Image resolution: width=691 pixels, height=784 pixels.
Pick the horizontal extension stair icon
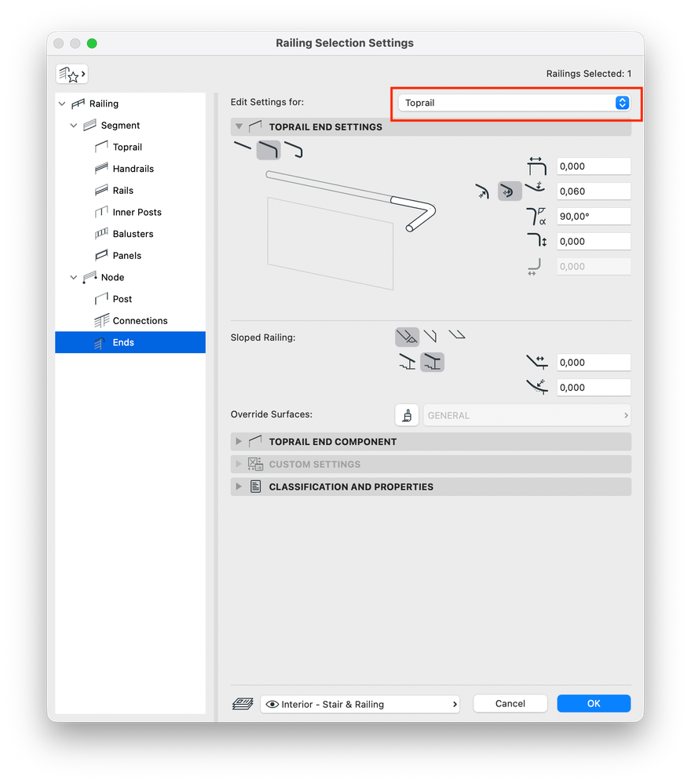click(433, 362)
